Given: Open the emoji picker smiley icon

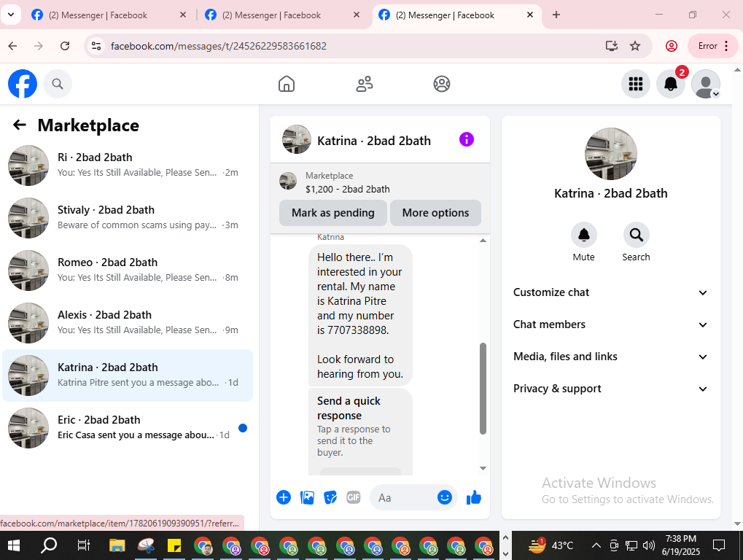Looking at the screenshot, I should [x=445, y=497].
